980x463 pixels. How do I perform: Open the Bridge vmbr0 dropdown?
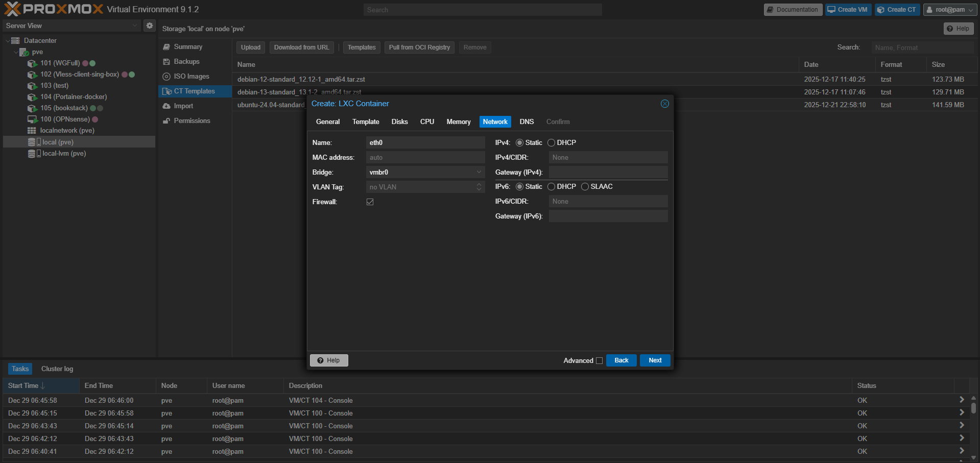click(x=425, y=173)
